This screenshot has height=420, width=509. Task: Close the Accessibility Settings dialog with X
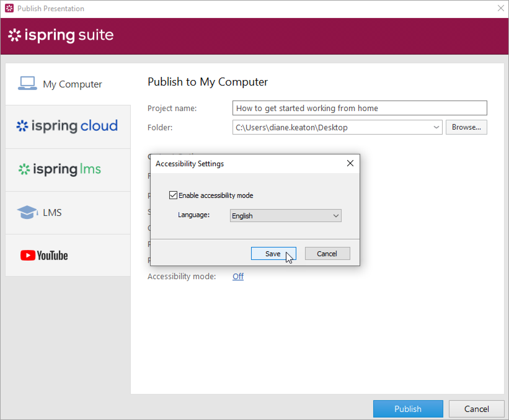(350, 163)
